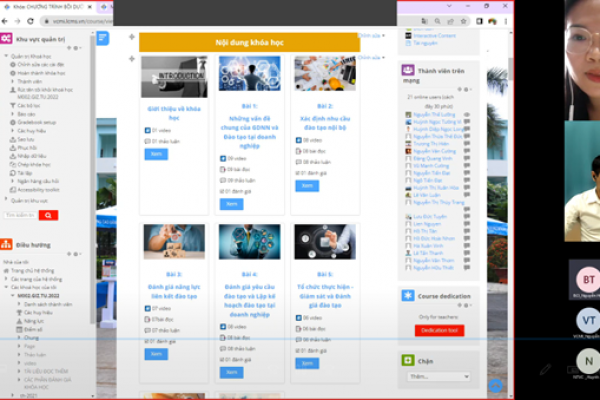Click the blue hamburger sidebar toggle button

pyautogui.click(x=102, y=38)
